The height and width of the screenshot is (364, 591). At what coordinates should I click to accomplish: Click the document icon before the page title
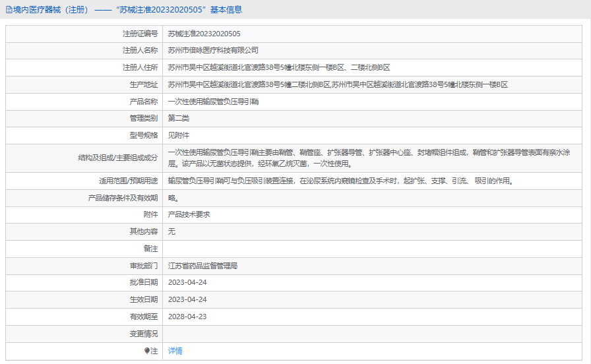click(x=9, y=10)
